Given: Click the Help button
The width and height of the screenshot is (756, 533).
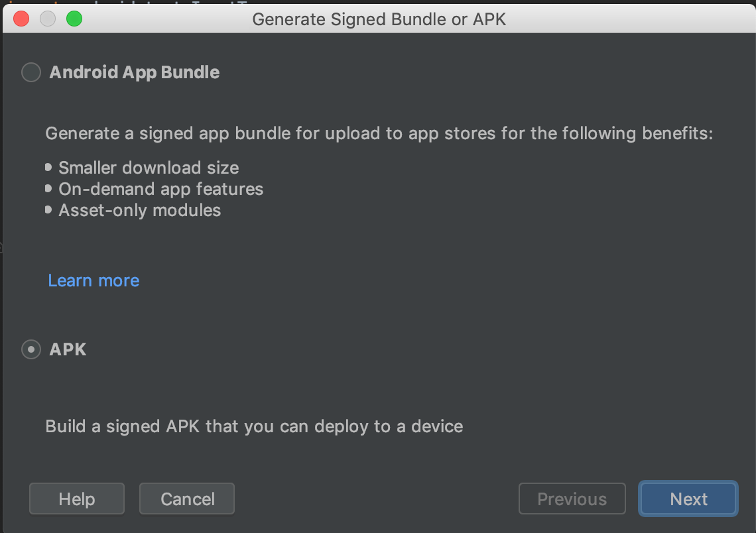Looking at the screenshot, I should click(77, 499).
